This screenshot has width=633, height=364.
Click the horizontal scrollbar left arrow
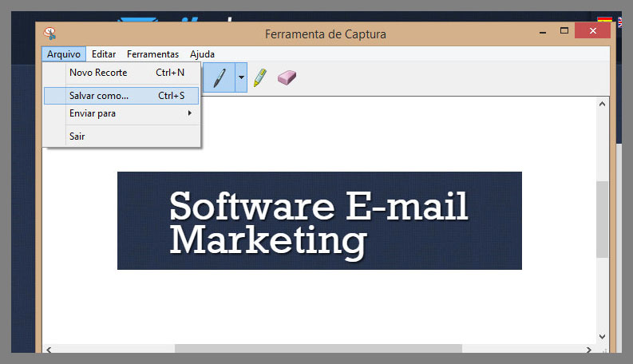[x=49, y=350]
